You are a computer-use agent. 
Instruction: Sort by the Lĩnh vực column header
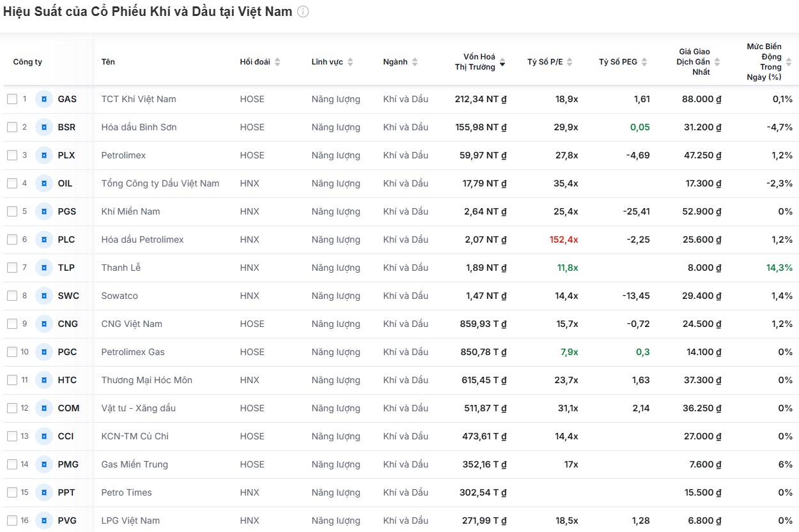pyautogui.click(x=350, y=62)
